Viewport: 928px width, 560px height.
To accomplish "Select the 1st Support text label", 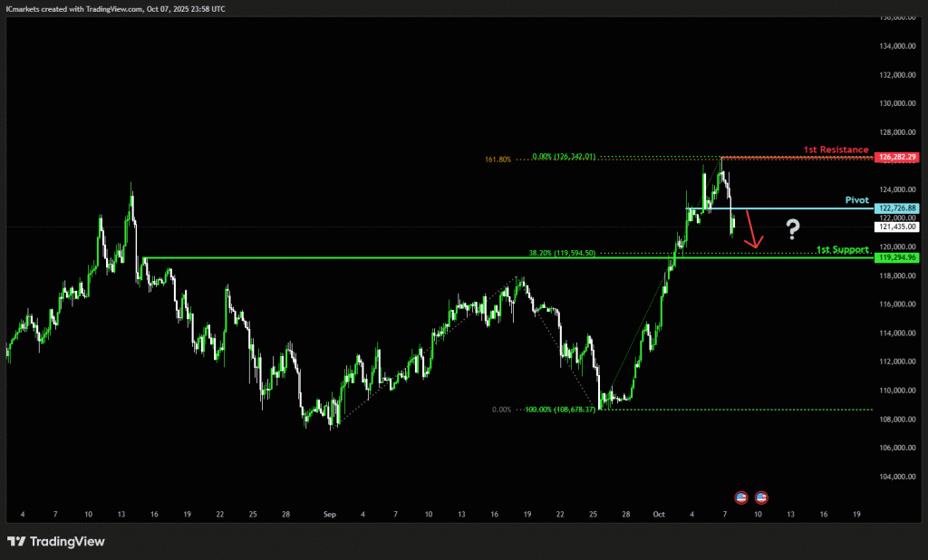I will (843, 249).
